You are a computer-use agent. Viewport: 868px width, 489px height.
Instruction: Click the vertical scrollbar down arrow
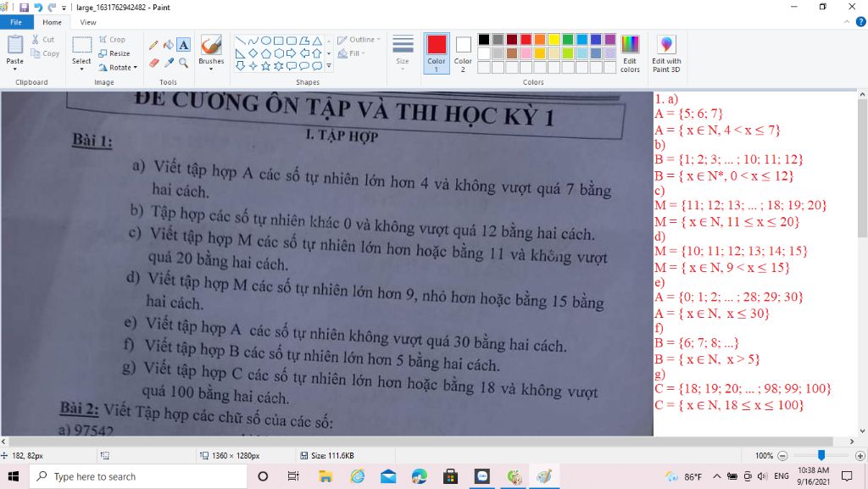click(862, 431)
